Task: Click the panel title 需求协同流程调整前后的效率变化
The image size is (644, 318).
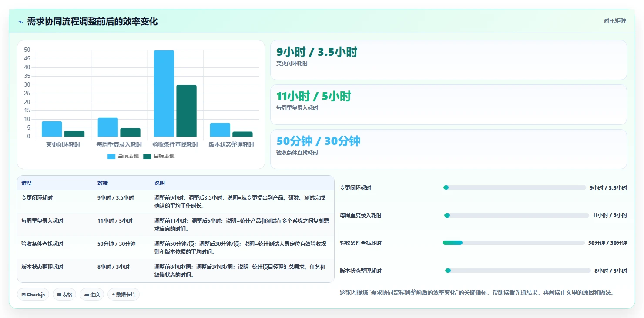Action: [92, 22]
